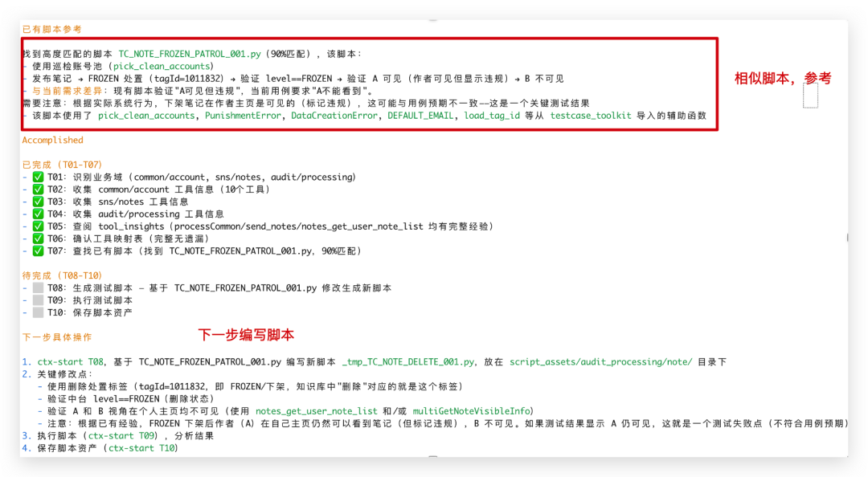Select the 'Accomplished' heading
Image resolution: width=868 pixels, height=477 pixels.
point(52,140)
